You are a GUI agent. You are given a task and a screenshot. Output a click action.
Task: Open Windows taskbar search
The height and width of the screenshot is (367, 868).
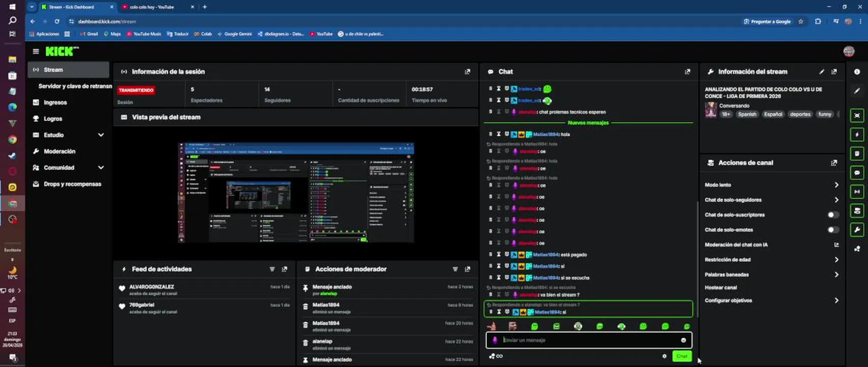coord(12,20)
